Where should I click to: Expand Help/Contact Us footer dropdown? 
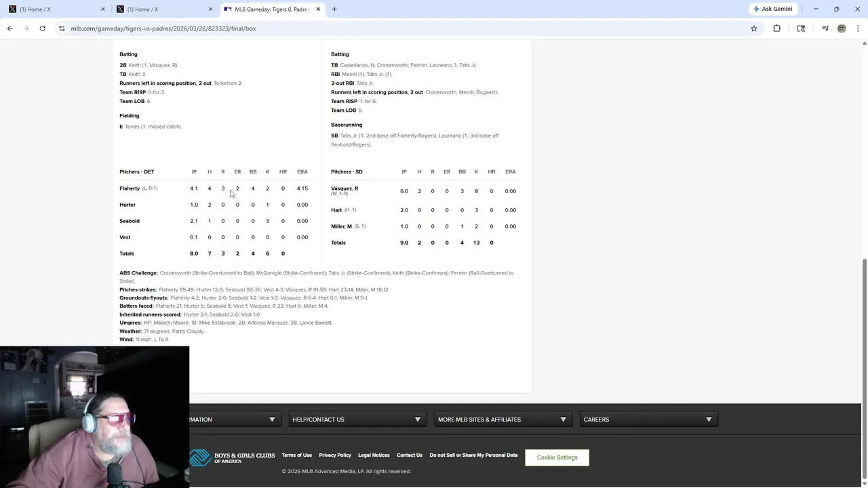click(357, 420)
